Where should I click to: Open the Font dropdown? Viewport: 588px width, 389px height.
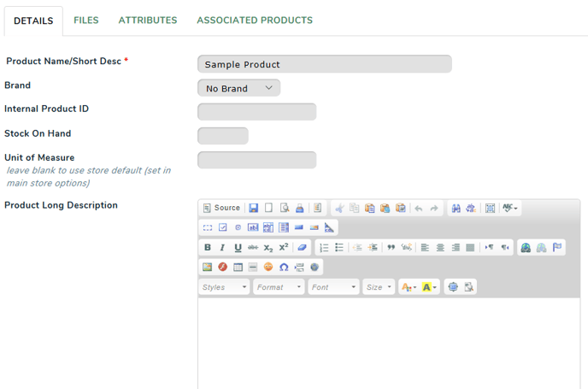click(333, 287)
